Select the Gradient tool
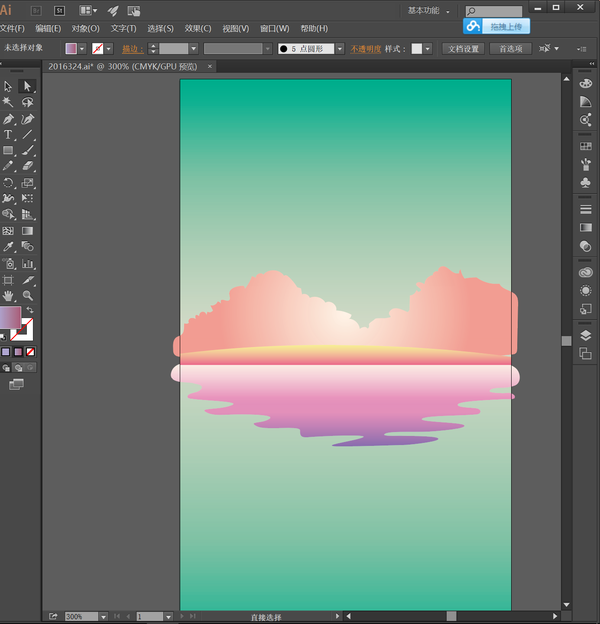This screenshot has height=624, width=600. [27, 231]
